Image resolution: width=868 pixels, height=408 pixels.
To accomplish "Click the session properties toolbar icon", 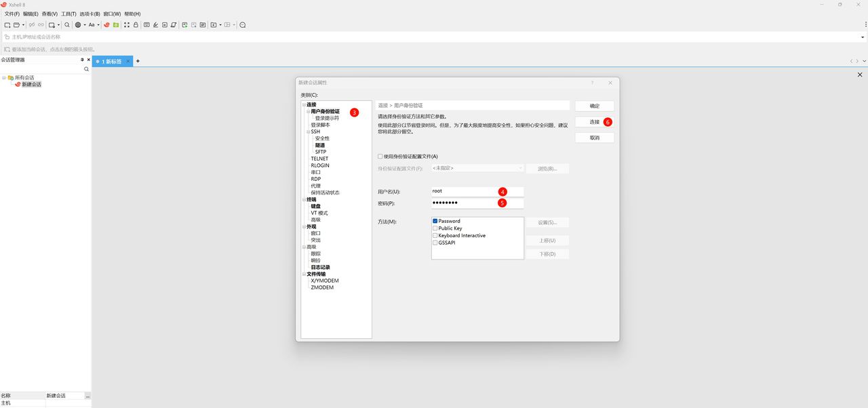I will click(52, 25).
